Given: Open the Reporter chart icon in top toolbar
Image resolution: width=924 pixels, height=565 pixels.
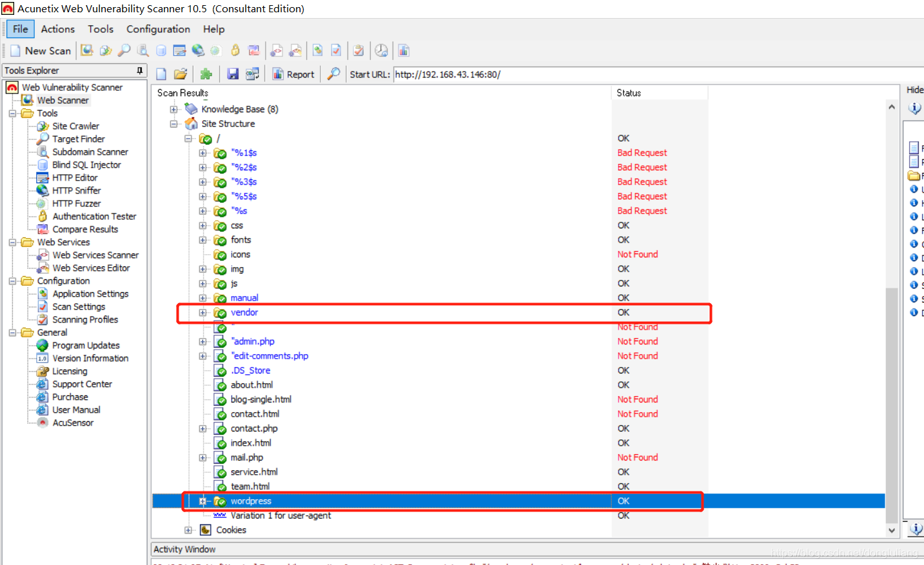Looking at the screenshot, I should coord(404,50).
